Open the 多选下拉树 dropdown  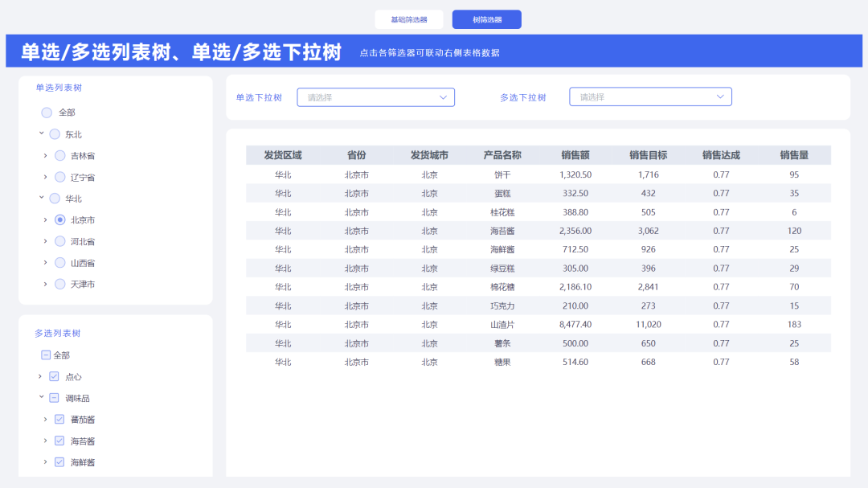click(650, 96)
